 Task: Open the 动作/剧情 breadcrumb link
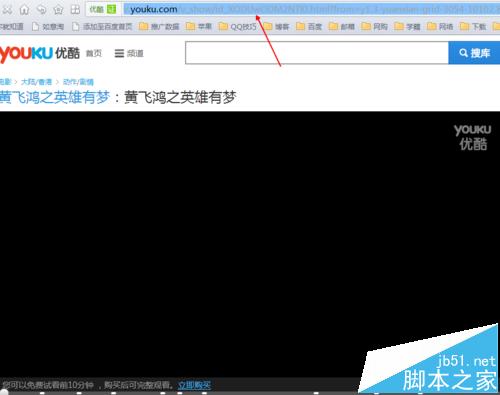[78, 82]
